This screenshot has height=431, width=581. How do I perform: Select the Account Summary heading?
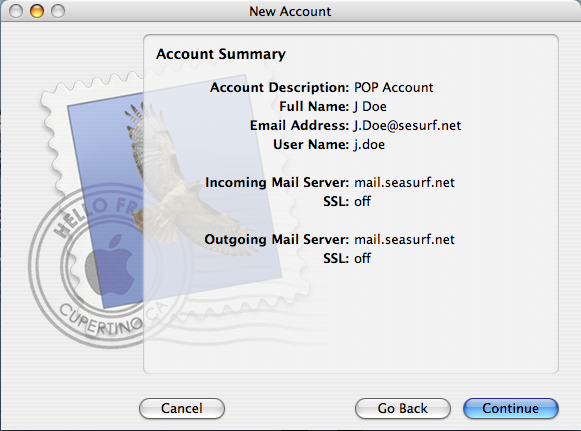click(221, 54)
